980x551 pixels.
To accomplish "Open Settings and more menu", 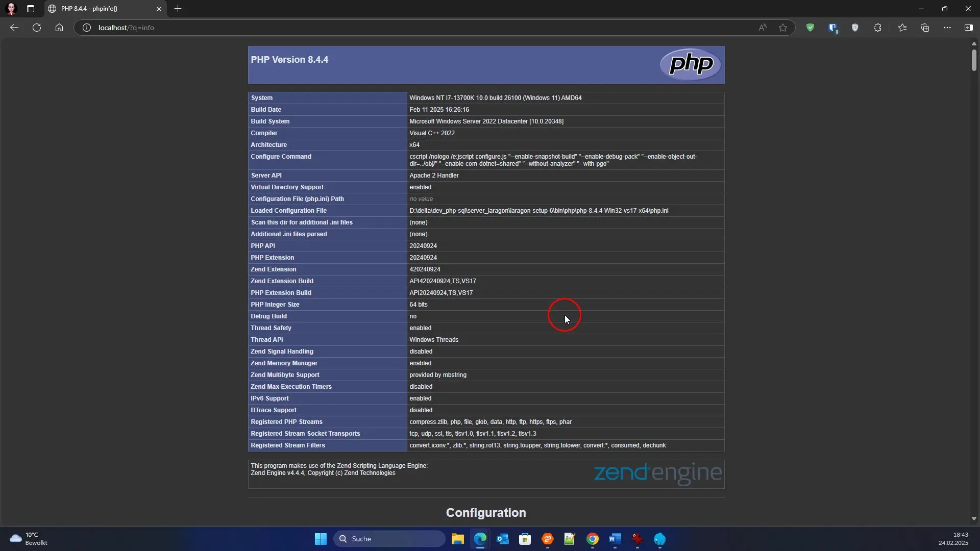I will (x=947, y=28).
